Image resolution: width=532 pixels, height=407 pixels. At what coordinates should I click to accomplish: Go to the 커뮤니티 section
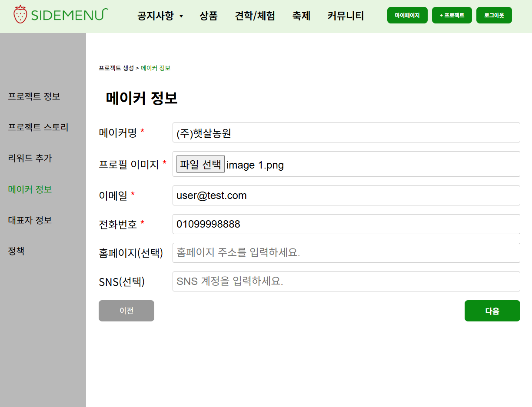(x=345, y=16)
